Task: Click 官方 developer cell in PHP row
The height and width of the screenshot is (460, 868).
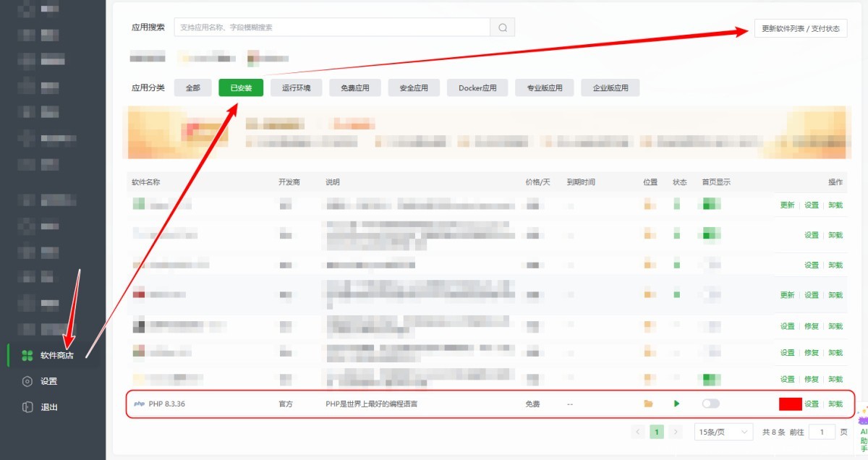Action: coord(286,404)
